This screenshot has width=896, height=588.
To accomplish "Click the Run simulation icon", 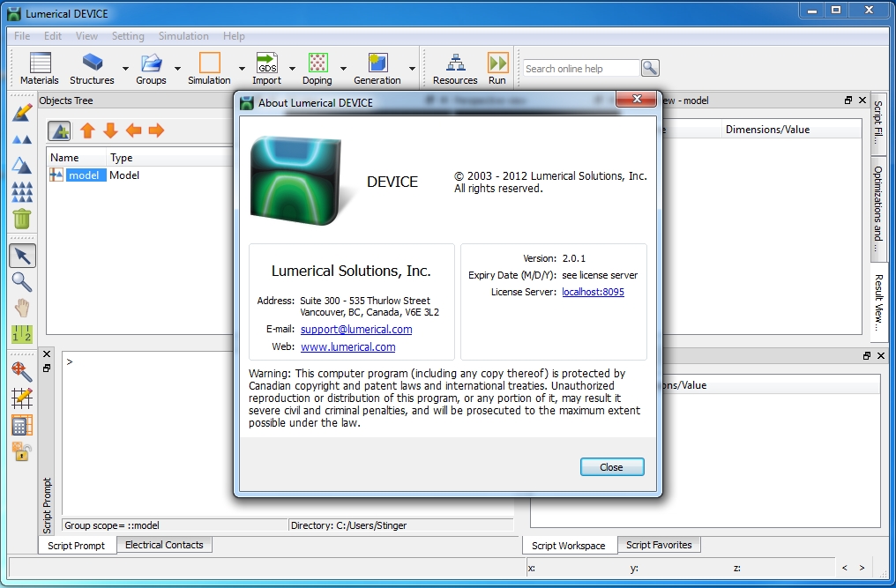I will 497,63.
